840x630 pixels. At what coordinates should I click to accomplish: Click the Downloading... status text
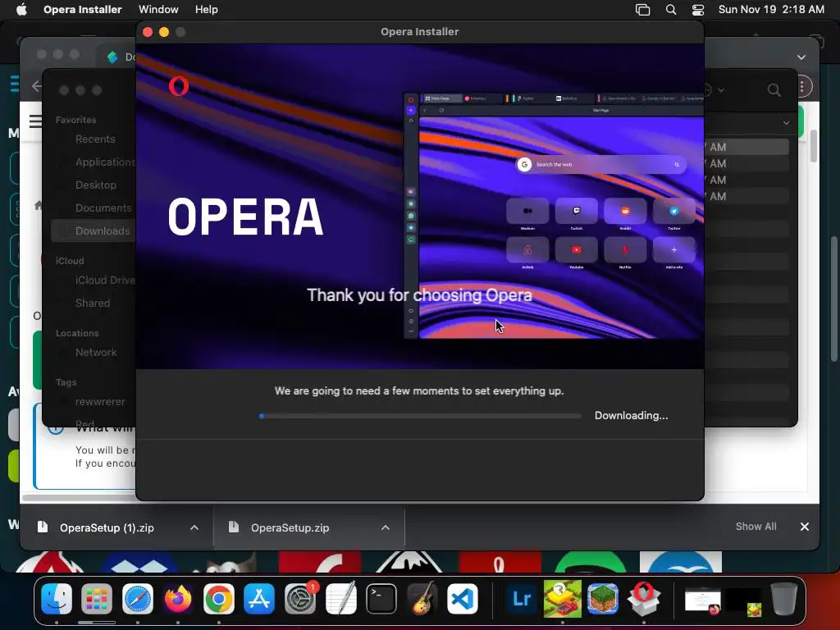[x=631, y=416]
